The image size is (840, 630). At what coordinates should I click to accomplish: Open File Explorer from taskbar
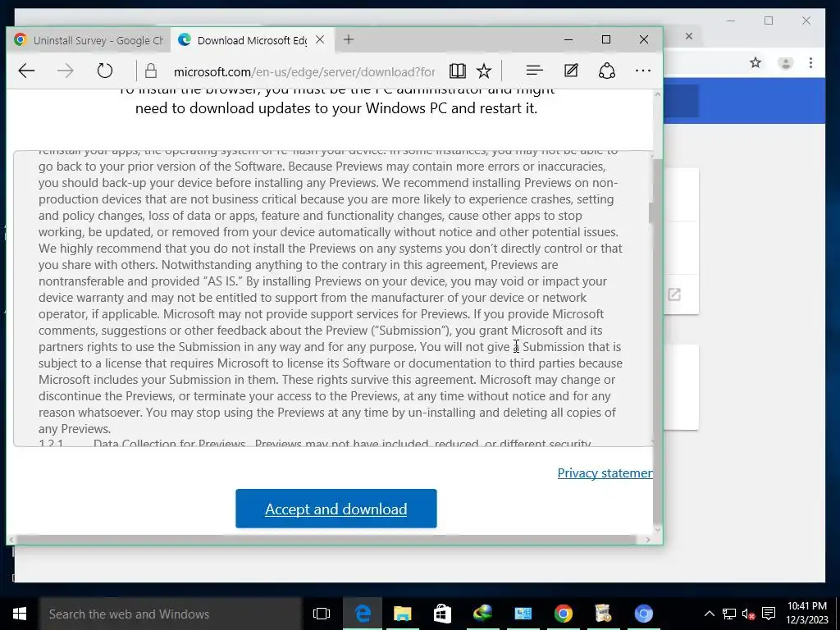402,614
